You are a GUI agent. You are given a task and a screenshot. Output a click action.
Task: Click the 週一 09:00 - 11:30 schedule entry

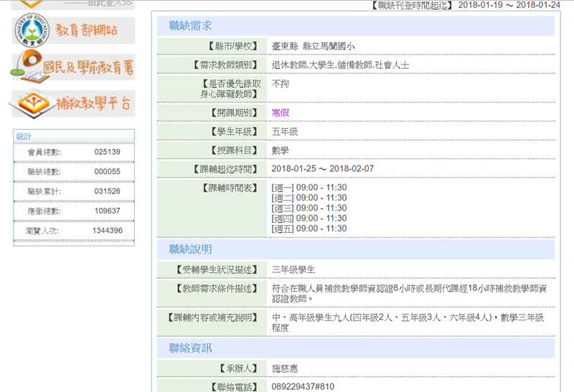coord(309,188)
